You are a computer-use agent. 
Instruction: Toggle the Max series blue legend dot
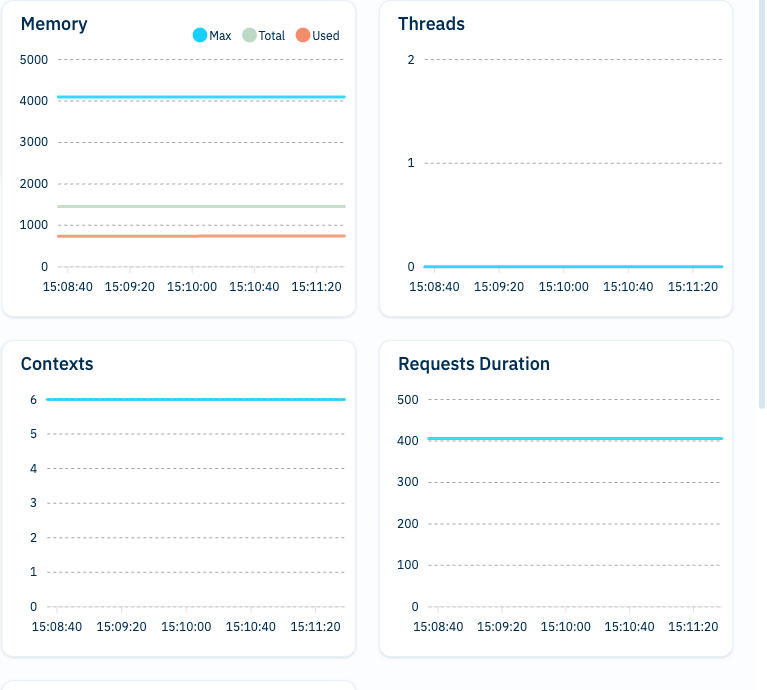200,36
